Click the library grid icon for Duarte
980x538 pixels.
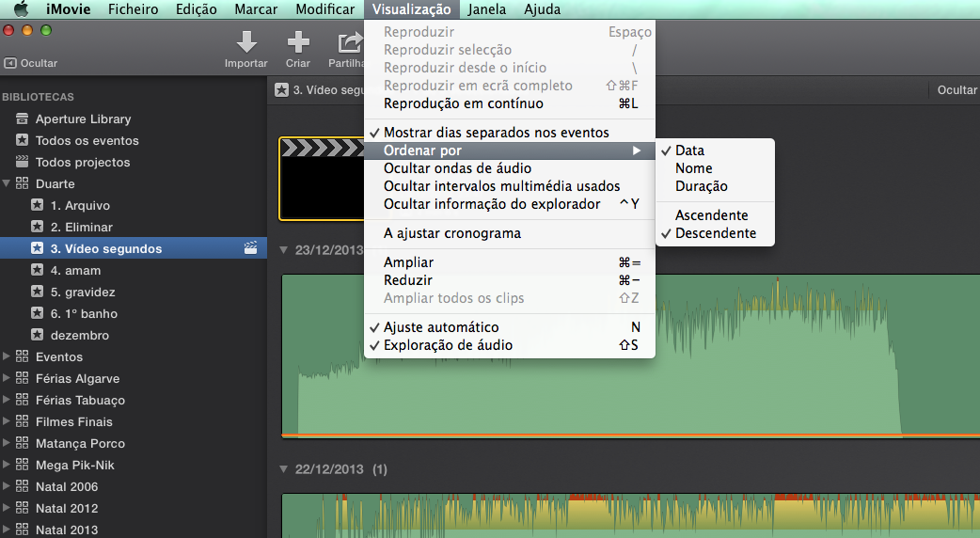(x=22, y=183)
